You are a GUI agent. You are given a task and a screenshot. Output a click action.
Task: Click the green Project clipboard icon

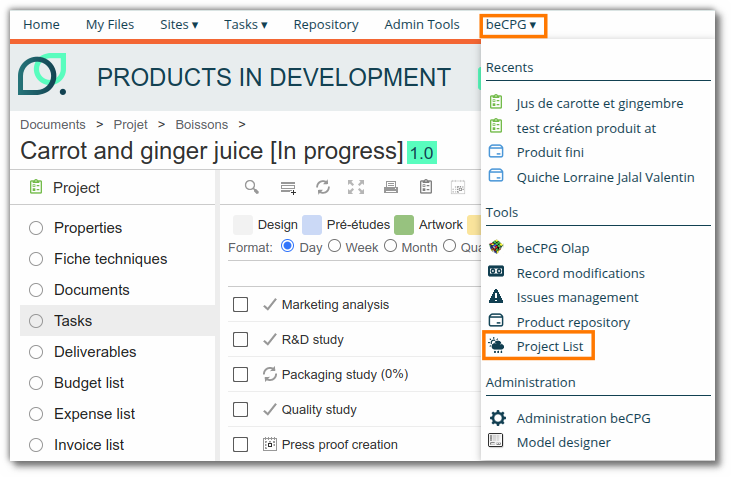tap(36, 187)
